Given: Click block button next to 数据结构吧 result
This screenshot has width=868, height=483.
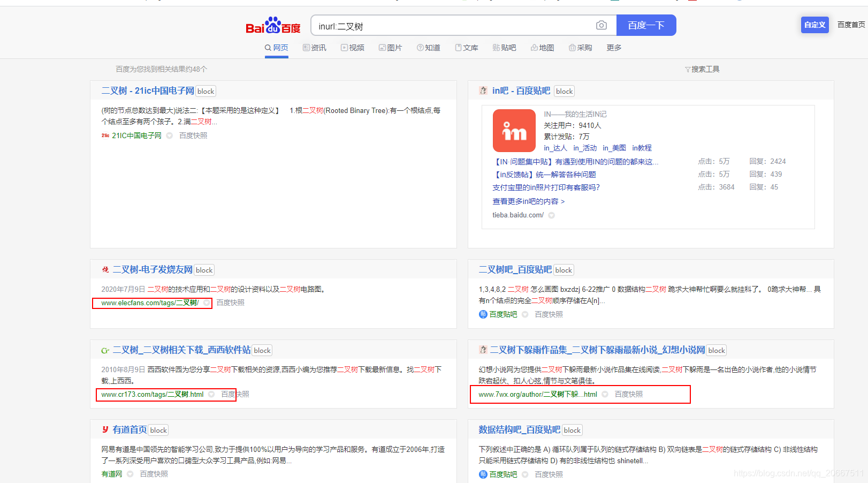Looking at the screenshot, I should click(x=572, y=430).
